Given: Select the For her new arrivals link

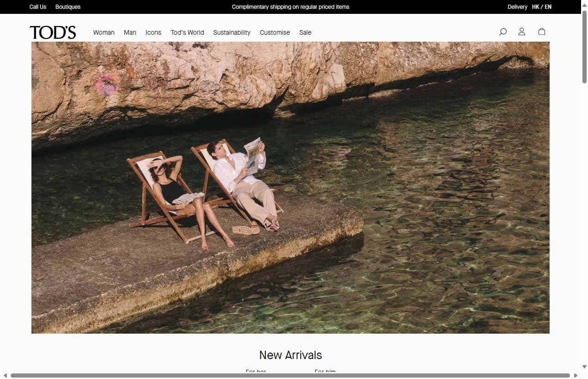Looking at the screenshot, I should pyautogui.click(x=256, y=372).
